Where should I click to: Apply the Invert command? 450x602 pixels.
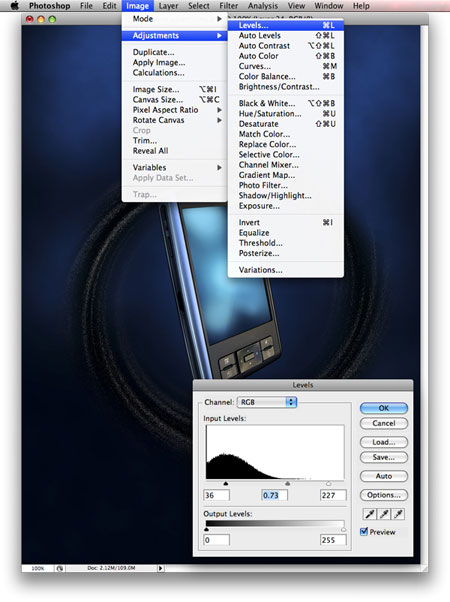(x=286, y=223)
